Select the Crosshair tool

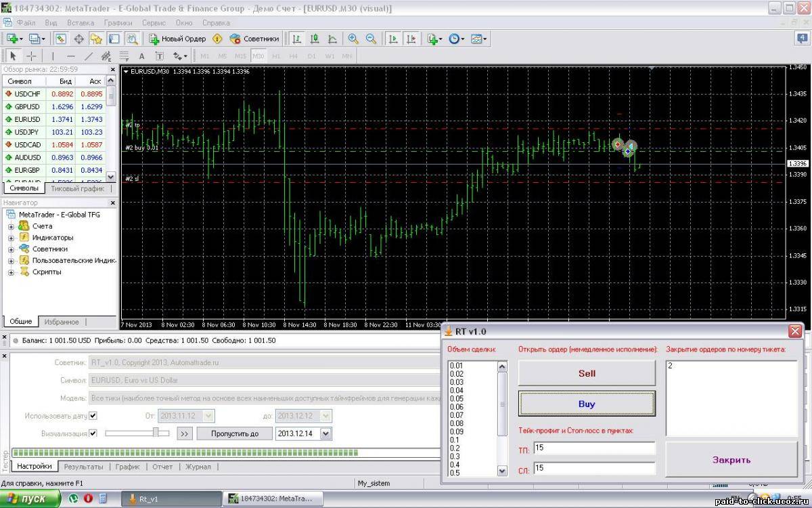tap(31, 56)
